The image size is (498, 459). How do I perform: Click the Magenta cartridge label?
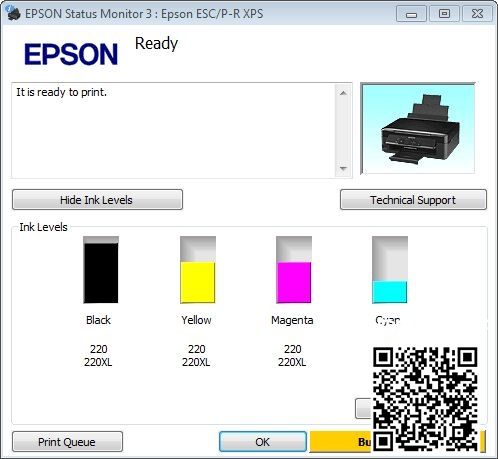pos(292,320)
